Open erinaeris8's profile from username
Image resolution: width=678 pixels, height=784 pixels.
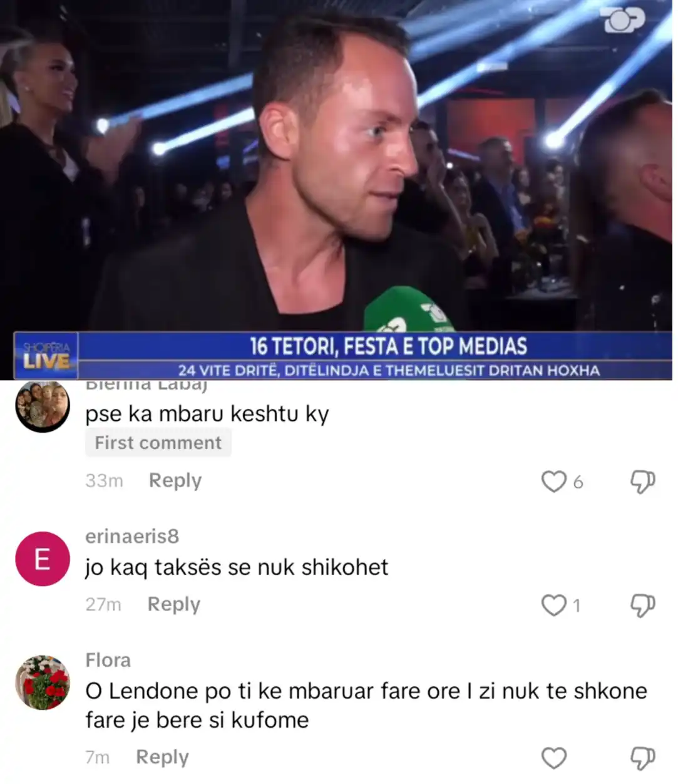(132, 536)
